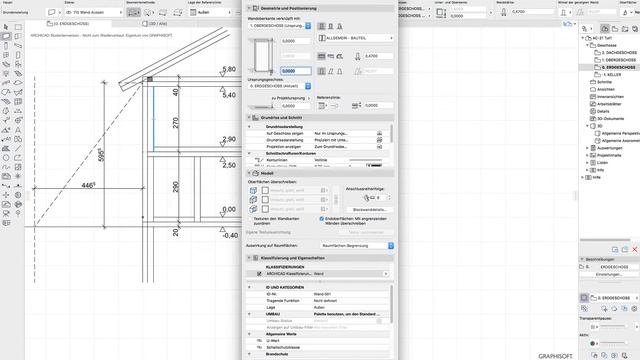
Task: Open ALLGEMEIN - BAUTEIL building material dropdown
Action: [x=356, y=38]
